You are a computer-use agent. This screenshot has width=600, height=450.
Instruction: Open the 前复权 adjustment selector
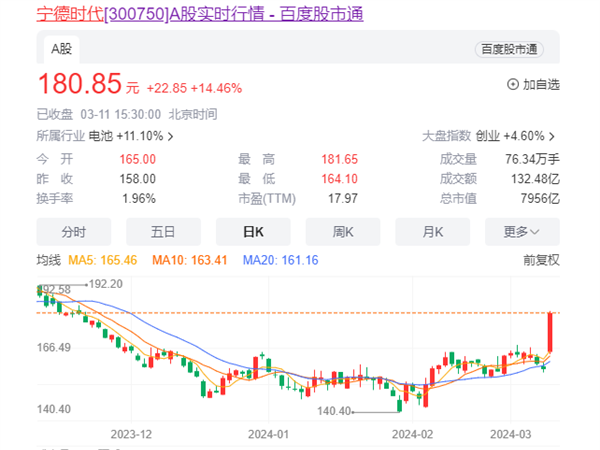541,260
